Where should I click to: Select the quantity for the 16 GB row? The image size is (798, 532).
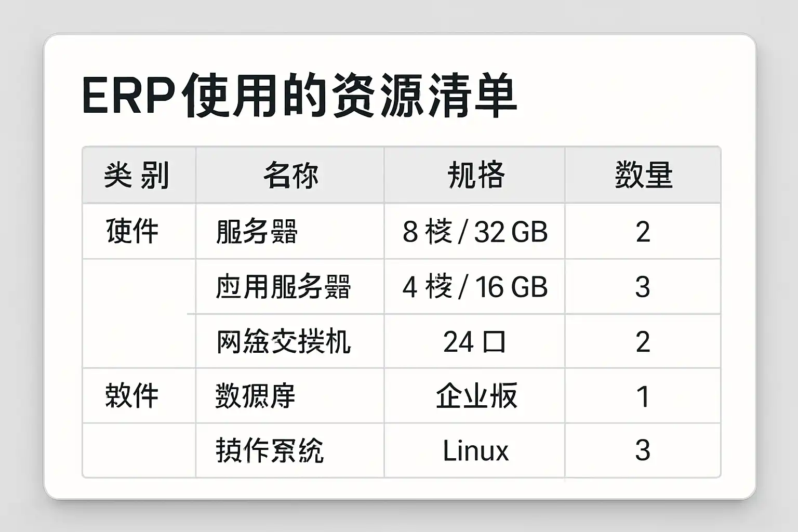pos(643,287)
